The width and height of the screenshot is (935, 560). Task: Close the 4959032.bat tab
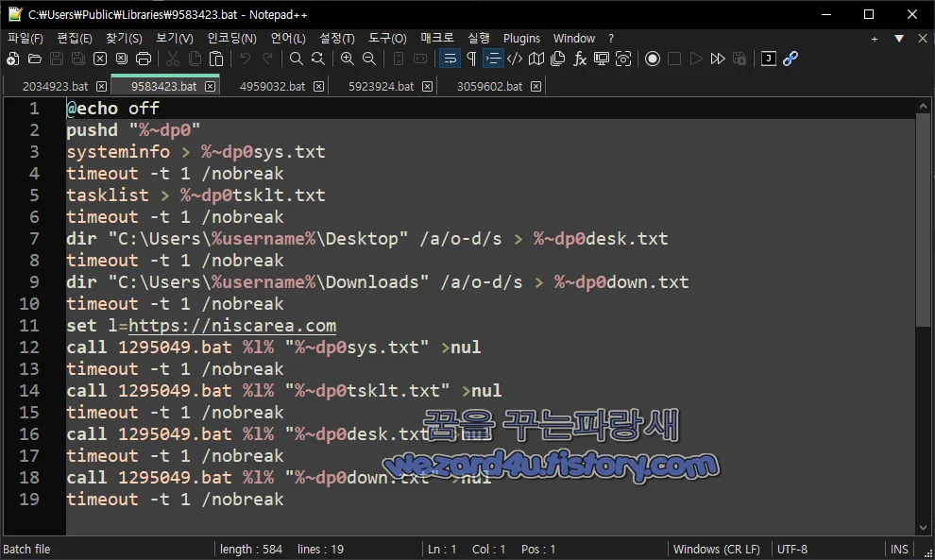coord(319,87)
